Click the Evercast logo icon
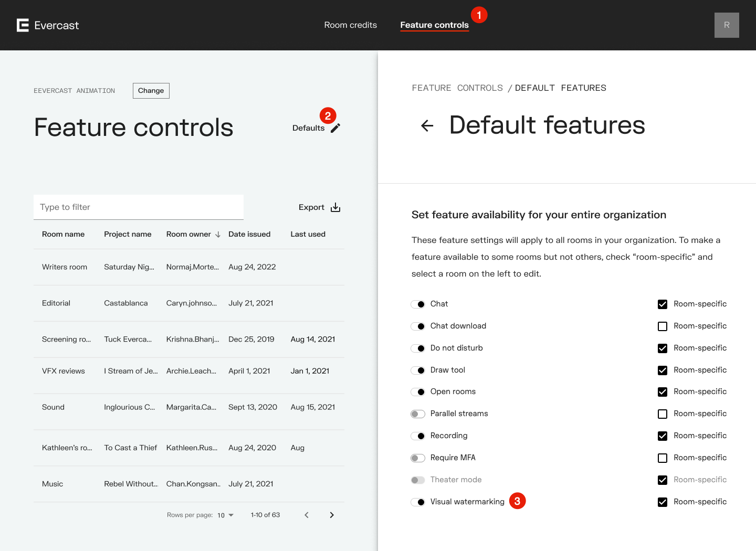Viewport: 756px width, 551px height. coord(23,25)
